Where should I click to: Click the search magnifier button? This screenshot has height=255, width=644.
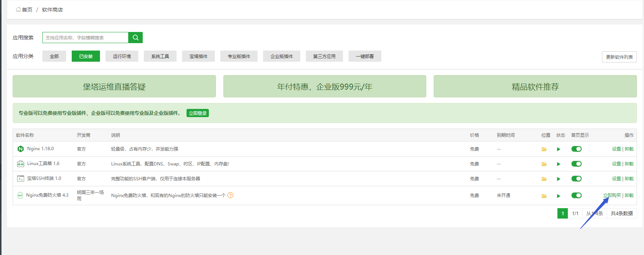pos(135,38)
